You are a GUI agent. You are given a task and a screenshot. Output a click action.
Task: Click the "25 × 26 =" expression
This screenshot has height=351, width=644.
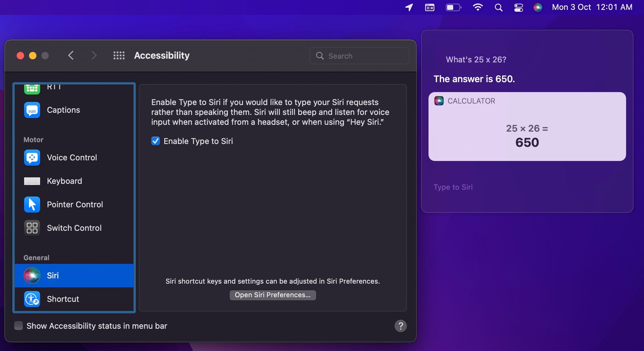[527, 128]
